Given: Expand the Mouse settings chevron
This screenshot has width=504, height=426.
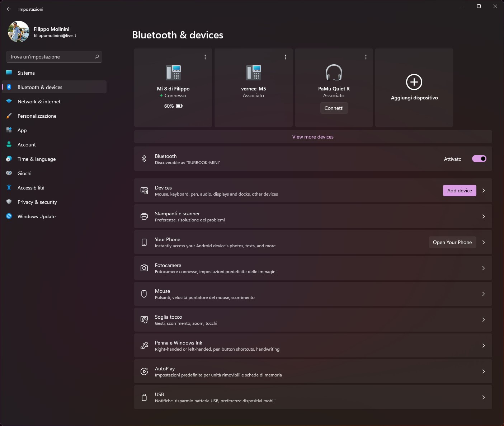Looking at the screenshot, I should [484, 294].
